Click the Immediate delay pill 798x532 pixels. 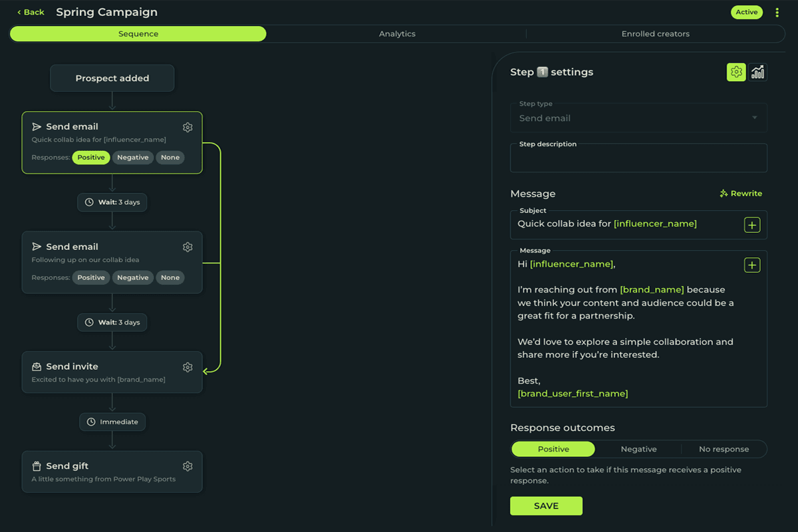click(112, 422)
